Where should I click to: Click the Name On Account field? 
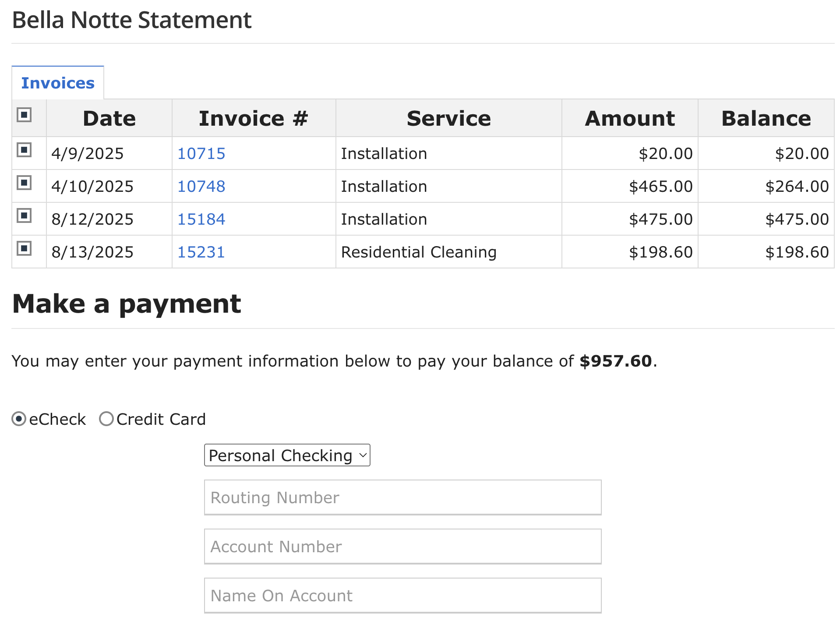click(402, 596)
